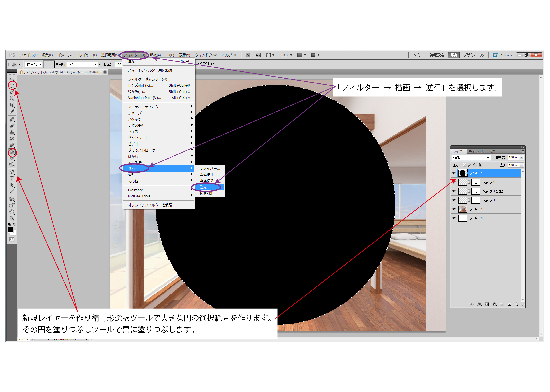The height and width of the screenshot is (392, 550).
Task: Choose 逆光... in the 描画 submenu
Action: tap(205, 187)
